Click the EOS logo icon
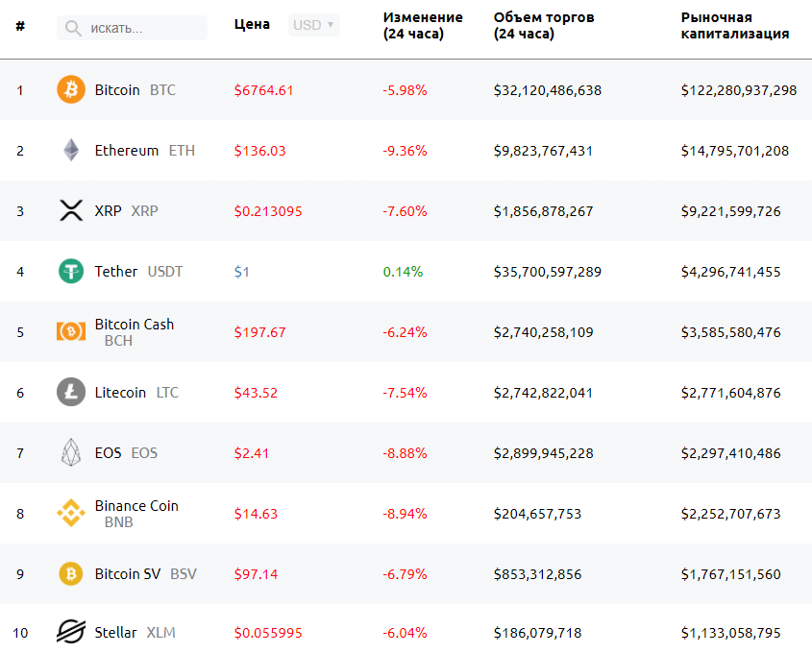The image size is (812, 653). pos(71,453)
